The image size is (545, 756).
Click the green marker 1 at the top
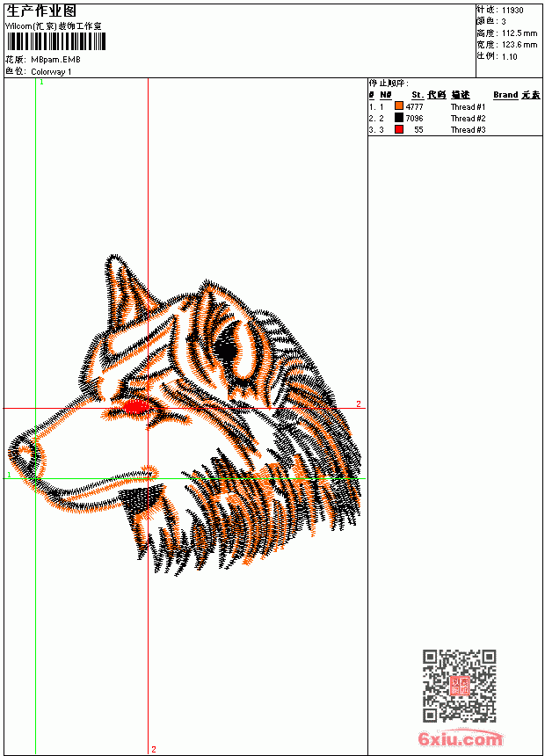pyautogui.click(x=41, y=83)
